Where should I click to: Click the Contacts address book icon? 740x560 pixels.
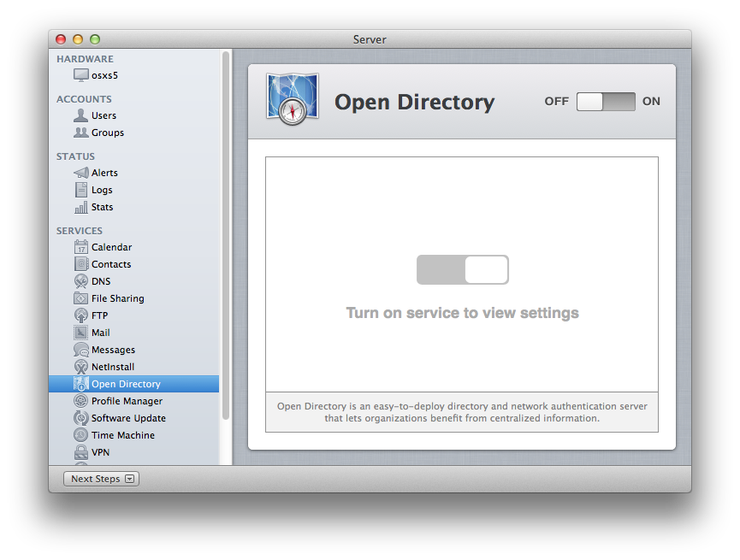pos(80,264)
